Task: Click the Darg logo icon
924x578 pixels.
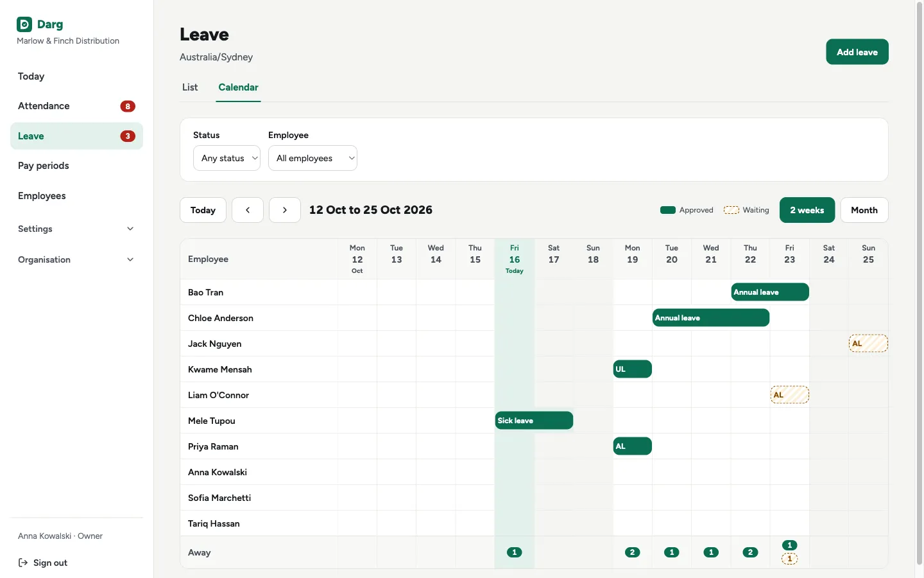Action: click(24, 24)
